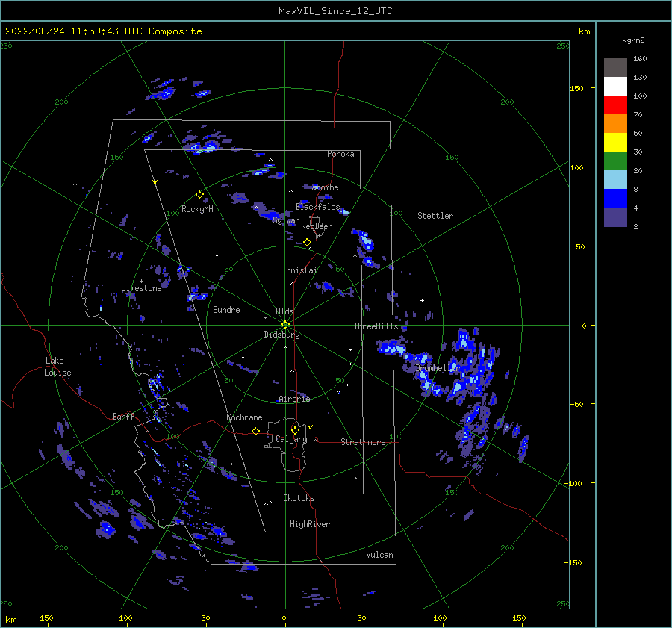Click the Lacombe city label
This screenshot has height=628, width=672.
(x=323, y=187)
